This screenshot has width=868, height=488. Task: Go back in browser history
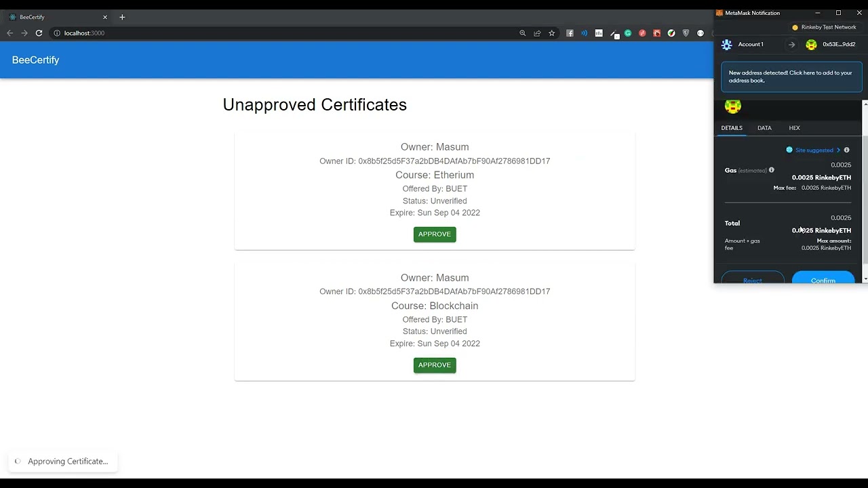click(9, 33)
